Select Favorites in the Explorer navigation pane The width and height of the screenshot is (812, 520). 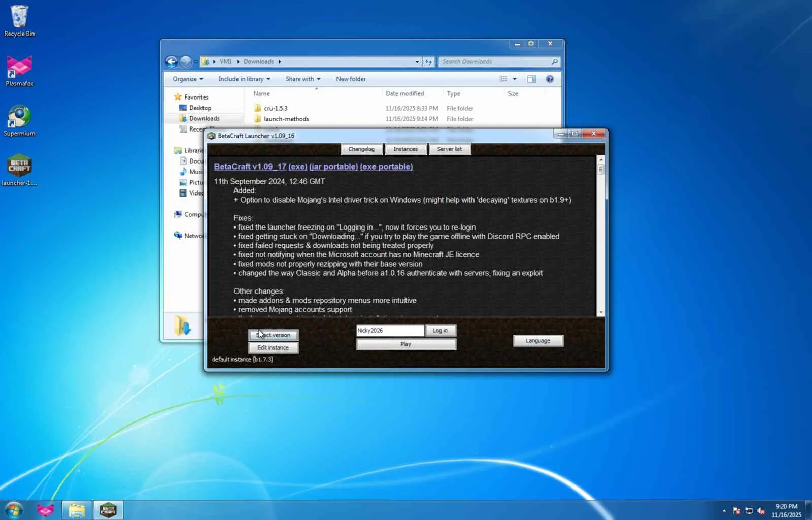196,97
